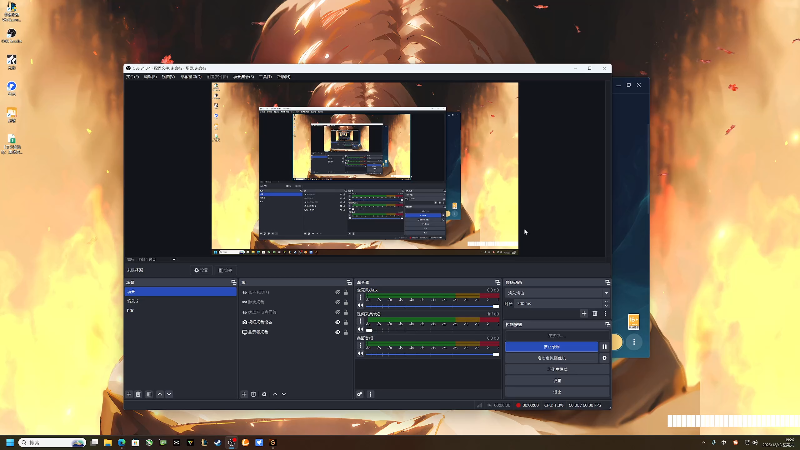
Task: Select the second scene in Scenes list
Action: (x=181, y=301)
